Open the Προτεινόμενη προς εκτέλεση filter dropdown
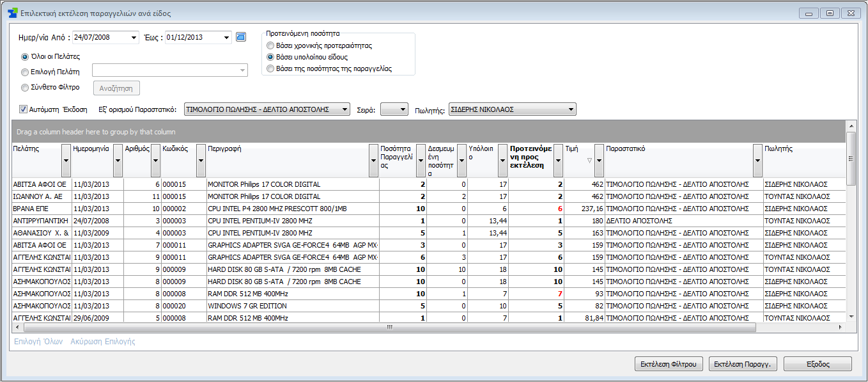Image resolution: width=868 pixels, height=382 pixels. point(558,160)
